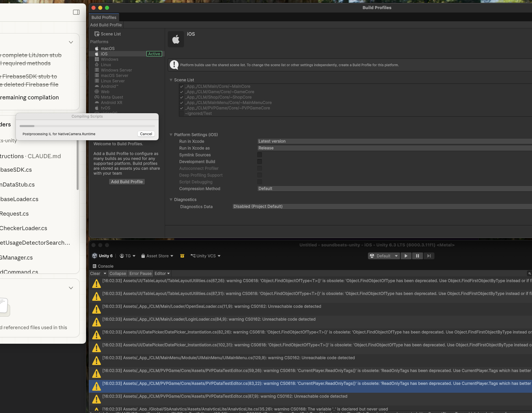Collapse the top card chevron in left panel

(x=71, y=42)
